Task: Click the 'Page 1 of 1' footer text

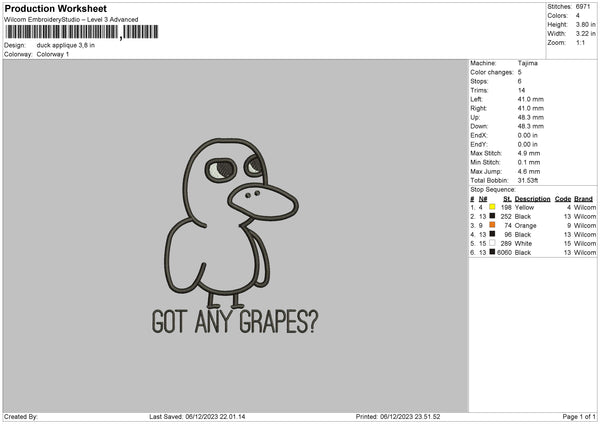Action: [579, 417]
